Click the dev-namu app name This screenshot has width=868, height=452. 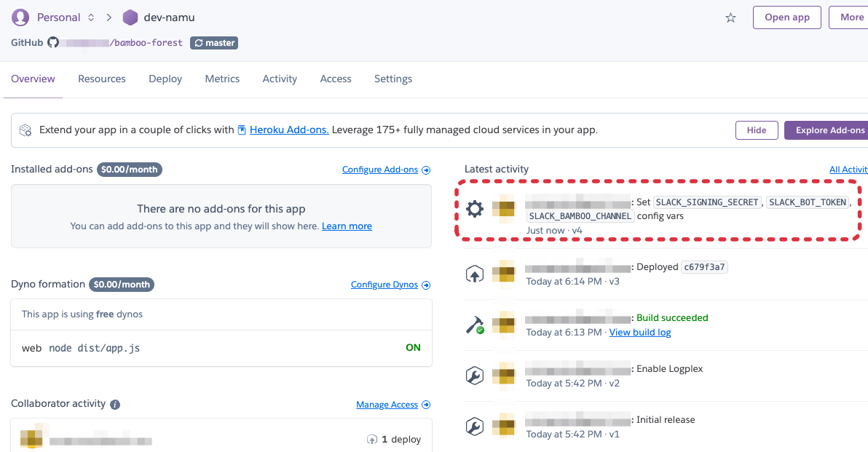[x=170, y=17]
